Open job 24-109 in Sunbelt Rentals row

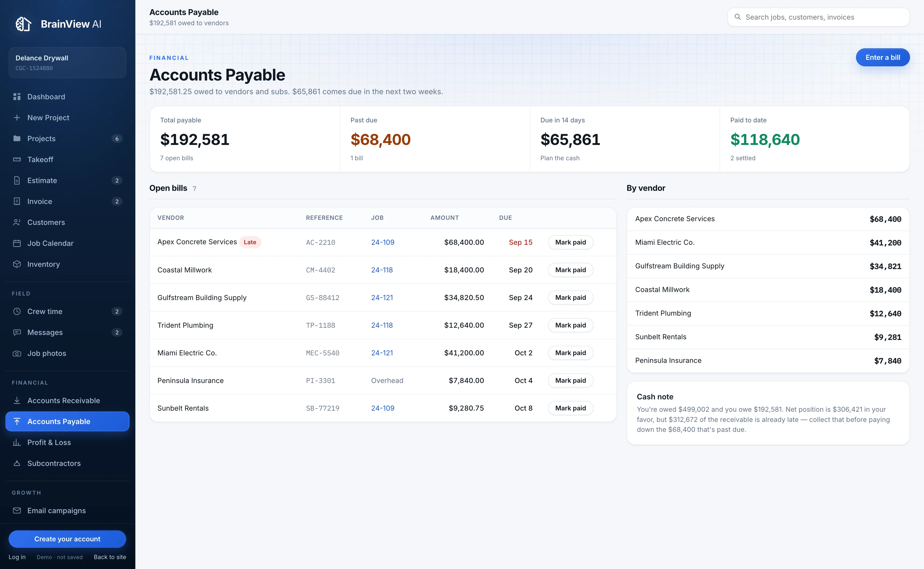click(382, 408)
